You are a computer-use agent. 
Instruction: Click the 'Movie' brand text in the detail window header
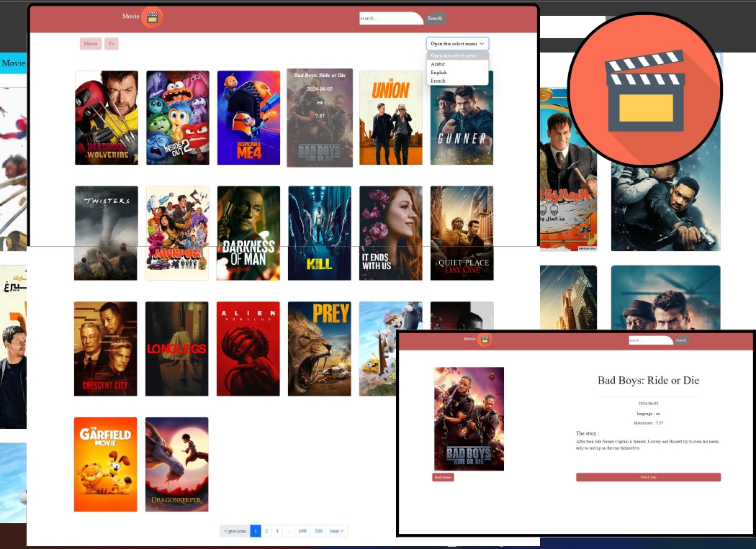click(x=470, y=339)
